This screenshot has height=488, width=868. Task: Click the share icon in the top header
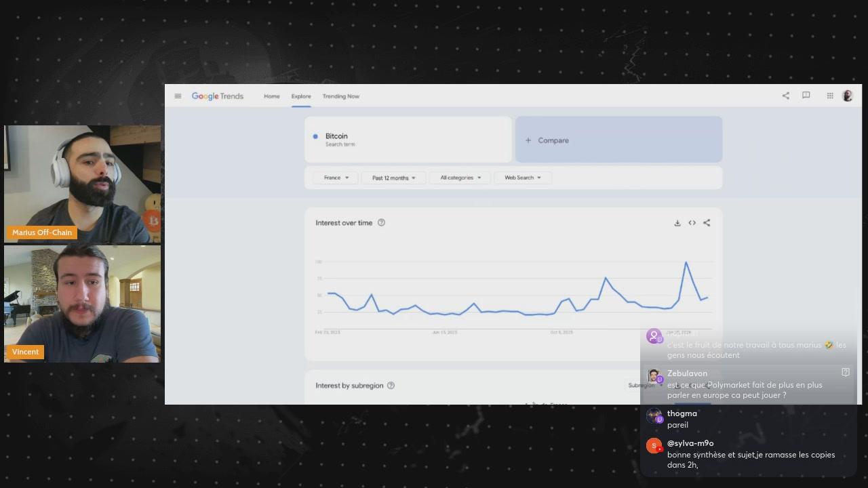[785, 96]
